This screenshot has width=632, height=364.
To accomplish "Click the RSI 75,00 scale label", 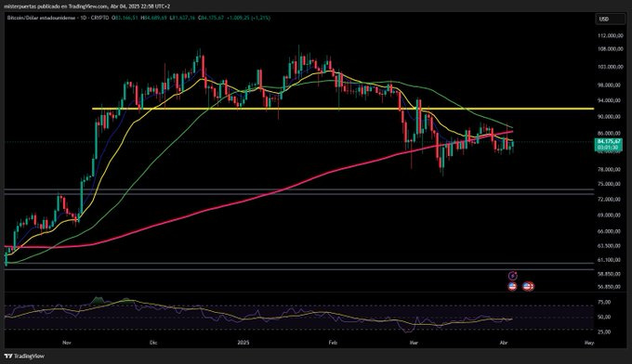I will (605, 302).
